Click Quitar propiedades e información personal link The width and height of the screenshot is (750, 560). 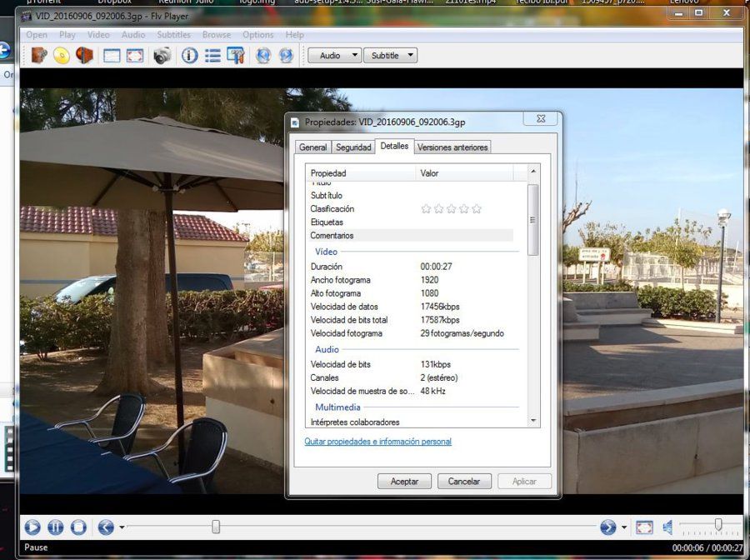pos(377,442)
